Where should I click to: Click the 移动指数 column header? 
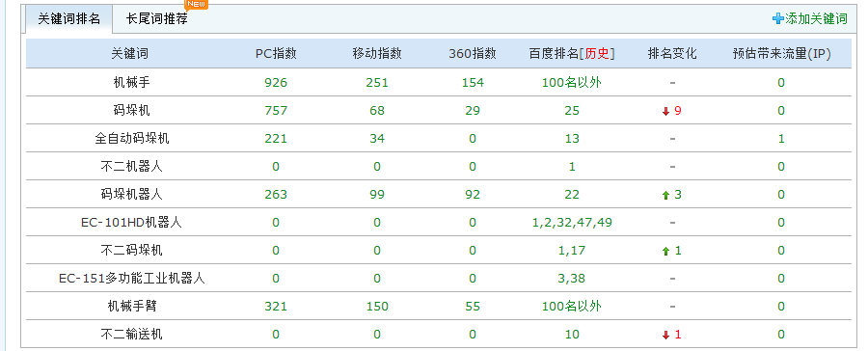point(377,54)
